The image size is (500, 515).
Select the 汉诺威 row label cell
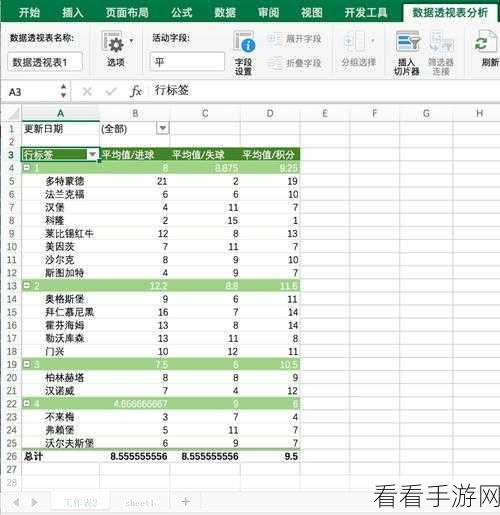click(60, 390)
